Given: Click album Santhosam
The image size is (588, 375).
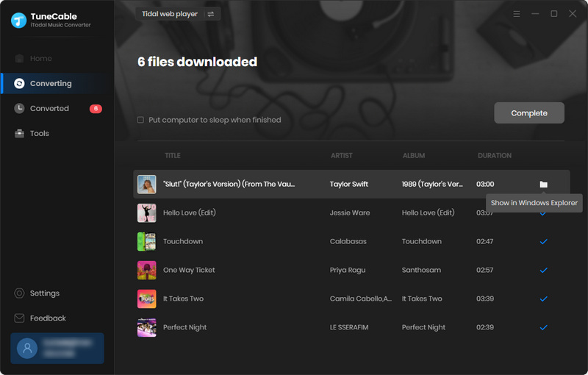Looking at the screenshot, I should (421, 270).
